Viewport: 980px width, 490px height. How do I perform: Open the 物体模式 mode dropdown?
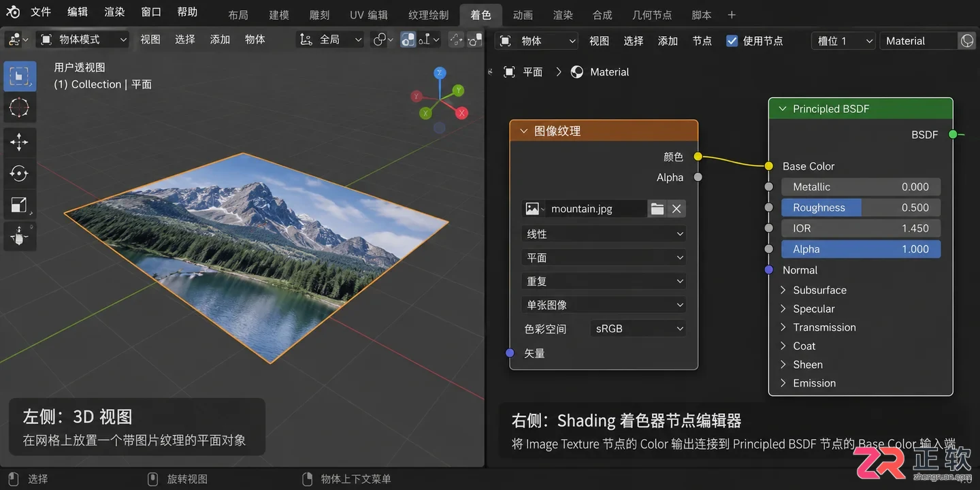click(x=82, y=39)
